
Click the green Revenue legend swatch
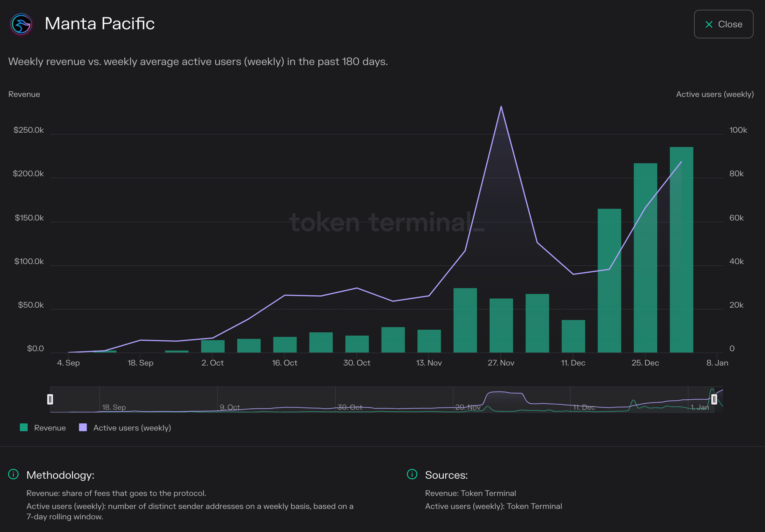click(x=24, y=428)
